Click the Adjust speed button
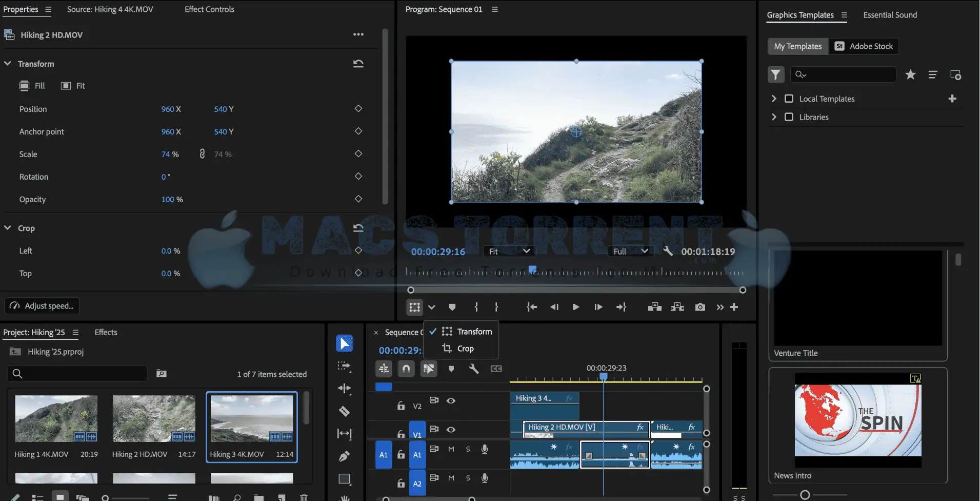Viewport: 980px width, 501px height. [42, 306]
